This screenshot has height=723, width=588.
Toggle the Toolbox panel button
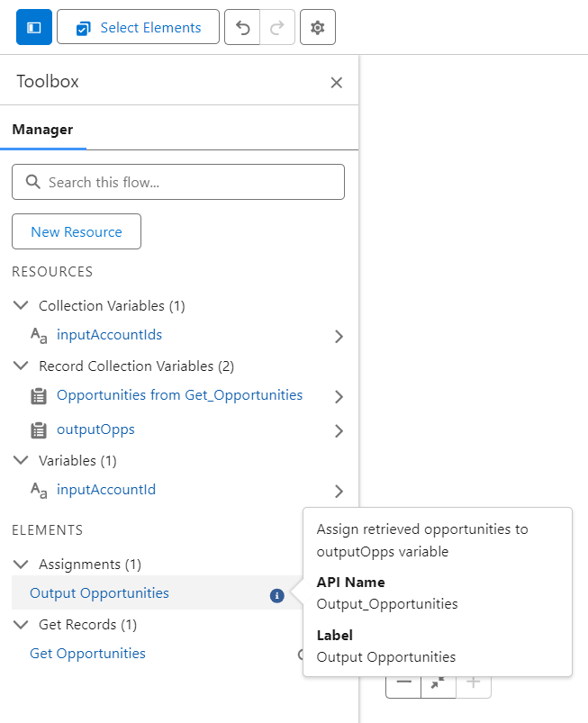coord(34,27)
